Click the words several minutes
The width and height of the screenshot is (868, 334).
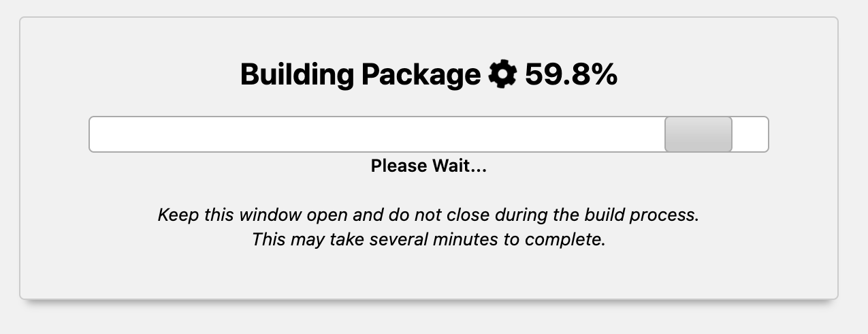[x=430, y=240]
